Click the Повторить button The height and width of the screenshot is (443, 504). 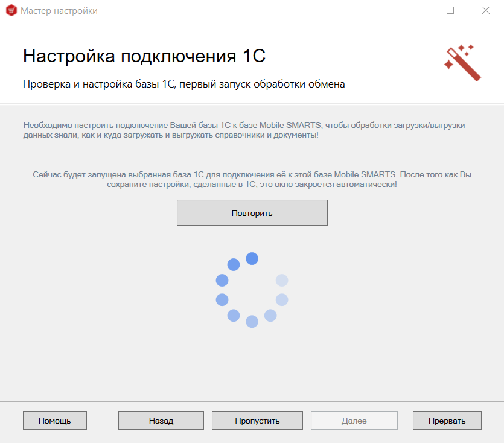[252, 213]
